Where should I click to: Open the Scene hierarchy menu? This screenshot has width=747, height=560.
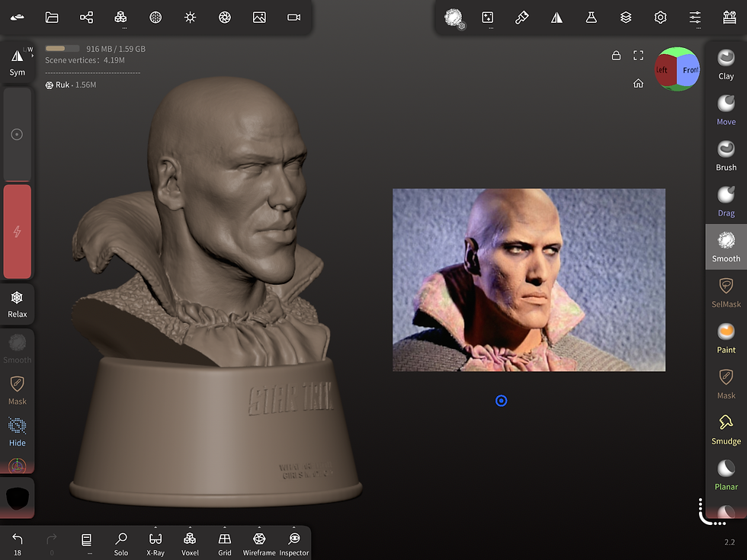tap(86, 18)
